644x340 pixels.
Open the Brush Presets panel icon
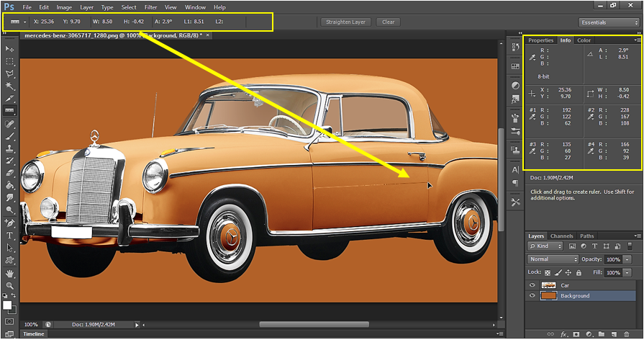(x=515, y=118)
